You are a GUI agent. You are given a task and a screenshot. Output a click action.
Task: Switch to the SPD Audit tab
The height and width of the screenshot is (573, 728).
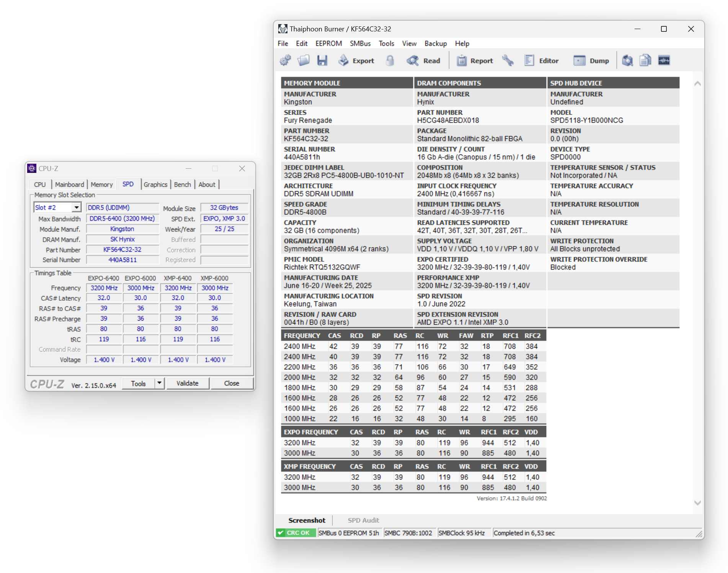click(x=363, y=520)
